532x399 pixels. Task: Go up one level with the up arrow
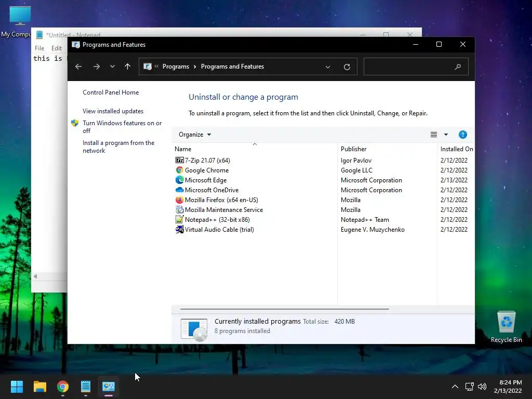(x=128, y=66)
